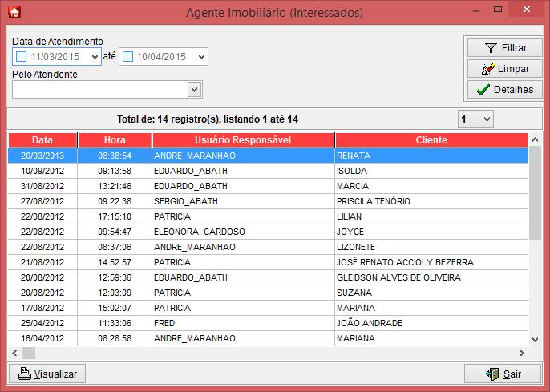This screenshot has width=550, height=392.
Task: Click the printer icon on Visualizar
Action: [24, 374]
